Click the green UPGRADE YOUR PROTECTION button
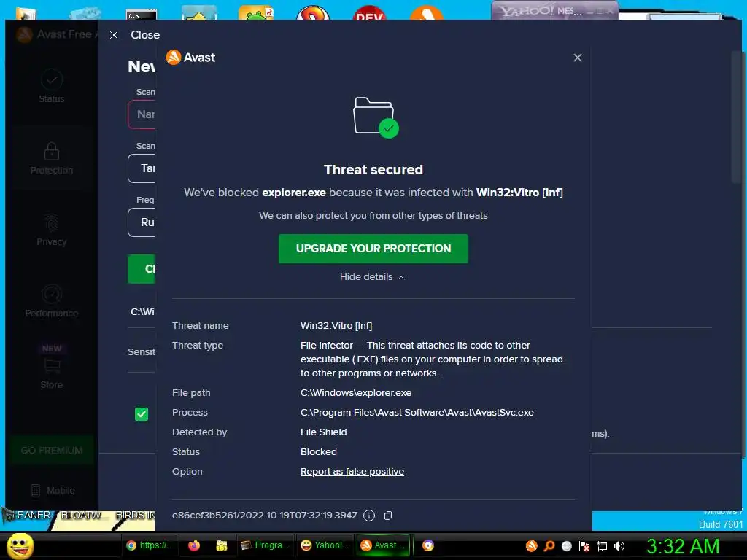This screenshot has height=560, width=747. (373, 248)
